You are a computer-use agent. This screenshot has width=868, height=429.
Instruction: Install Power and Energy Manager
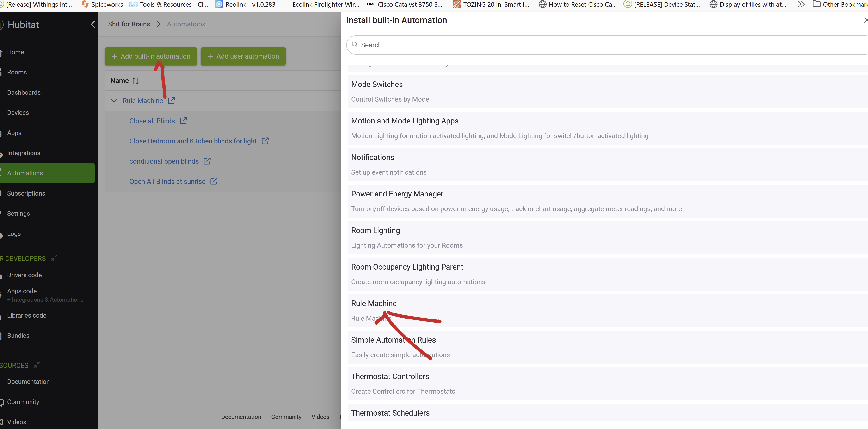(x=608, y=201)
